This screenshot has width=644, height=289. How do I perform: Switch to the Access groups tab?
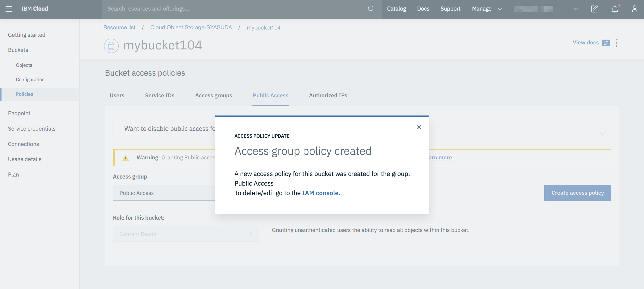(213, 96)
